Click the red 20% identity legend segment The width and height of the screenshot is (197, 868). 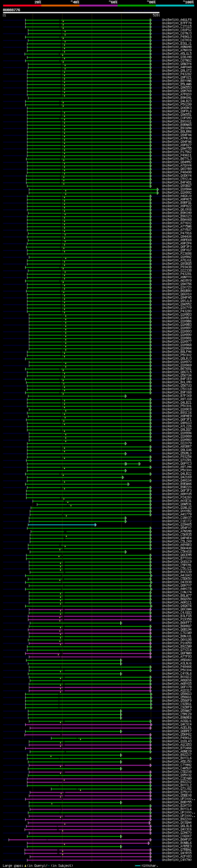22,6
